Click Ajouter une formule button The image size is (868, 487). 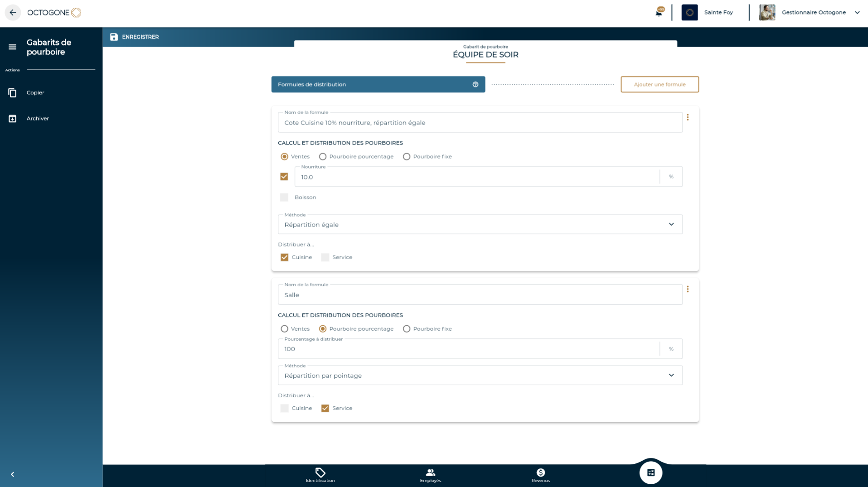coord(659,85)
